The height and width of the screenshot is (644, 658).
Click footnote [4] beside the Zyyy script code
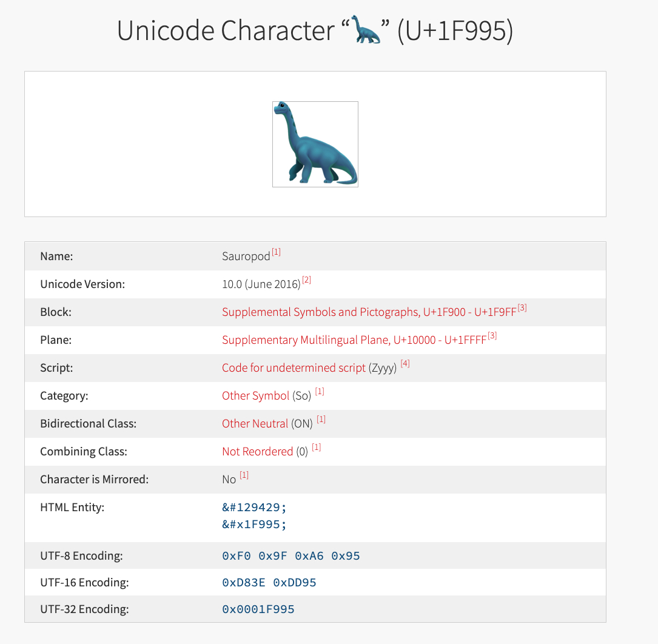(x=405, y=364)
